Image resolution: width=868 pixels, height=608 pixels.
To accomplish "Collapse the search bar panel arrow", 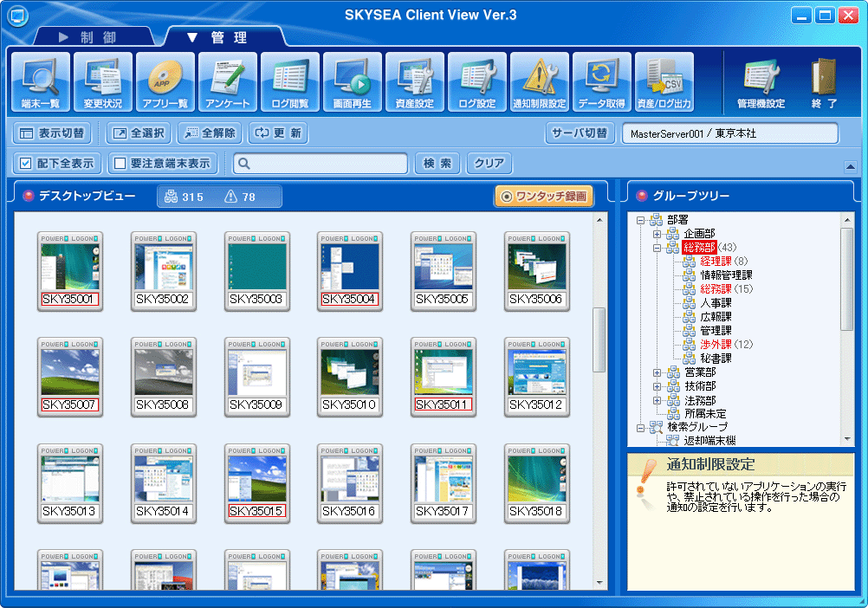I will [x=851, y=166].
